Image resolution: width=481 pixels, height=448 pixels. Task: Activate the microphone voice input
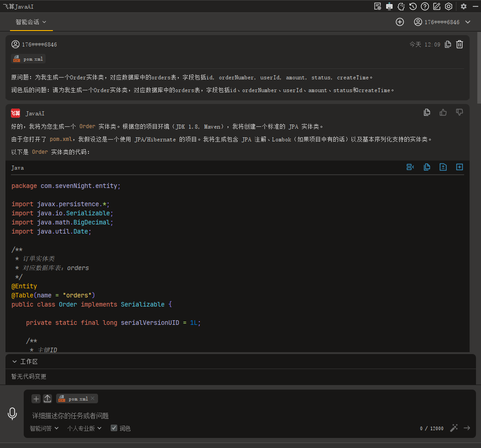coord(12,414)
